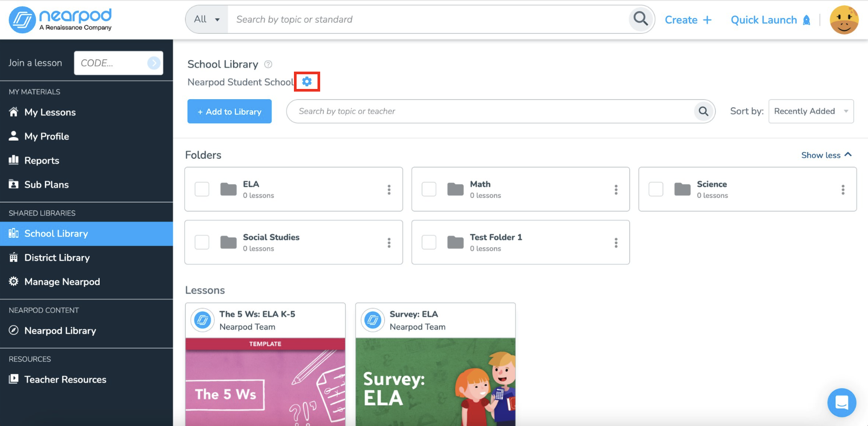The height and width of the screenshot is (426, 868).
Task: Click the library search magnifier icon
Action: point(703,111)
